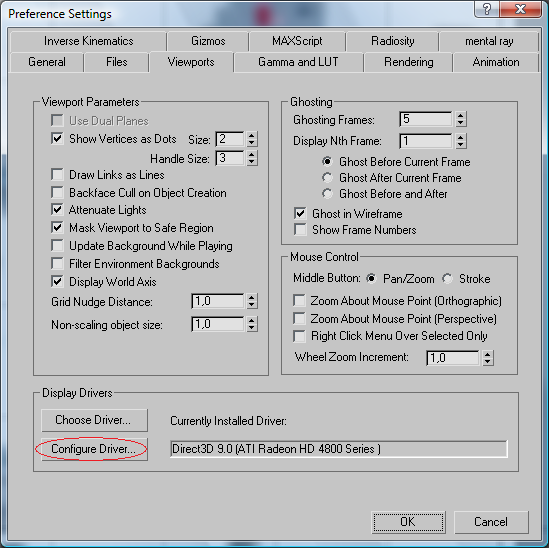Increase Ghosting Frames with up arrow

(461, 116)
